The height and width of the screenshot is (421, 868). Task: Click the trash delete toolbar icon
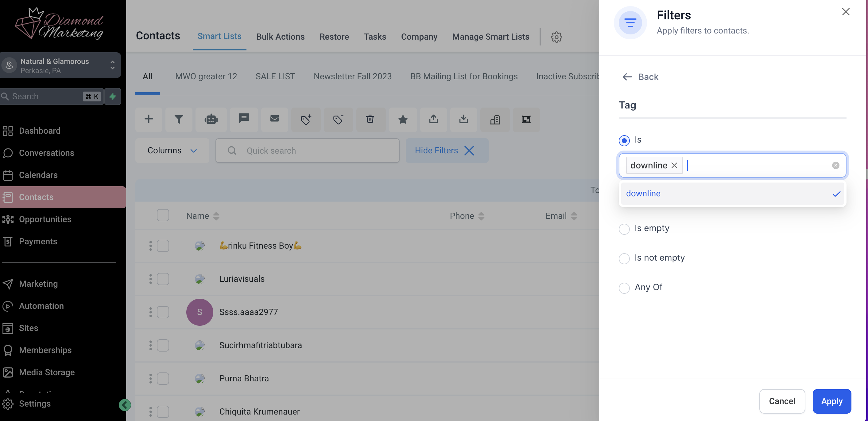click(x=370, y=120)
